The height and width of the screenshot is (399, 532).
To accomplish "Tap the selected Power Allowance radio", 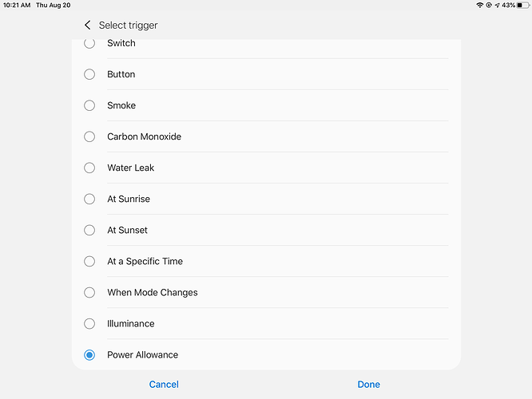I will 89,355.
